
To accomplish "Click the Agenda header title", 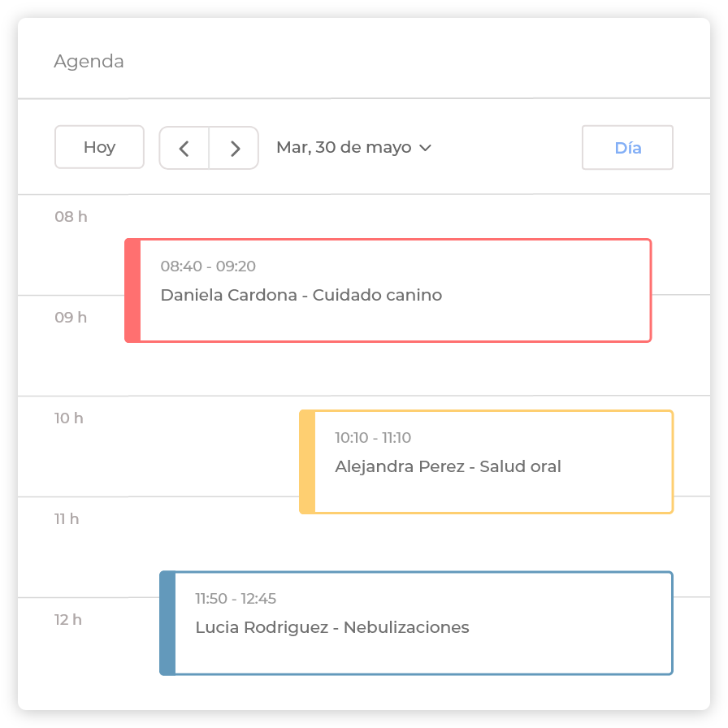I will tap(89, 62).
